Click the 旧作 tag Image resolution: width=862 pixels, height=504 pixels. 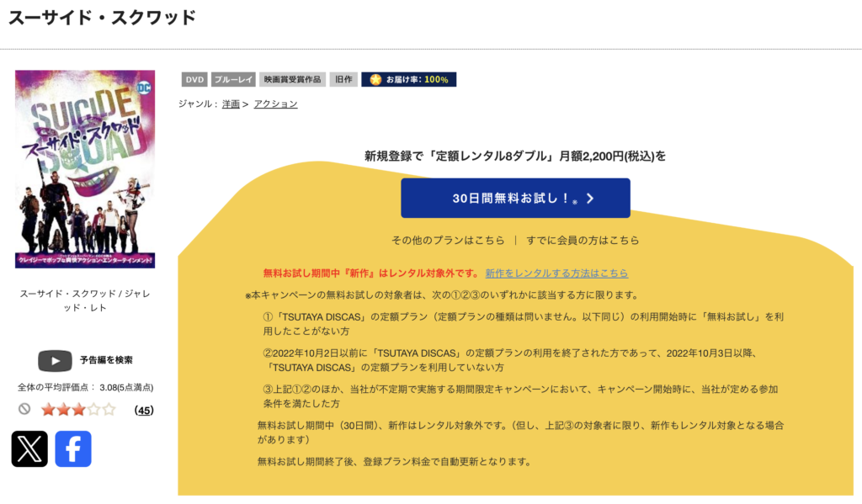[343, 80]
